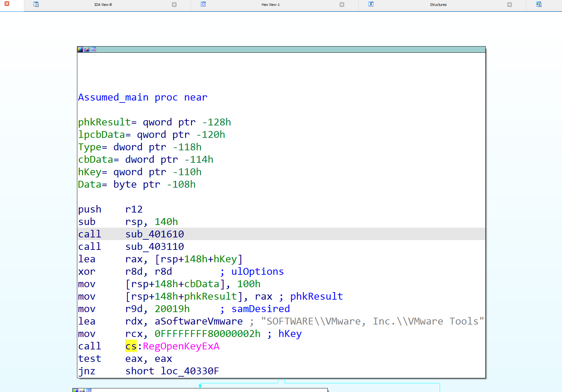This screenshot has height=392, width=562.
Task: Click the tab icon right of Structures
Action: (539, 4)
